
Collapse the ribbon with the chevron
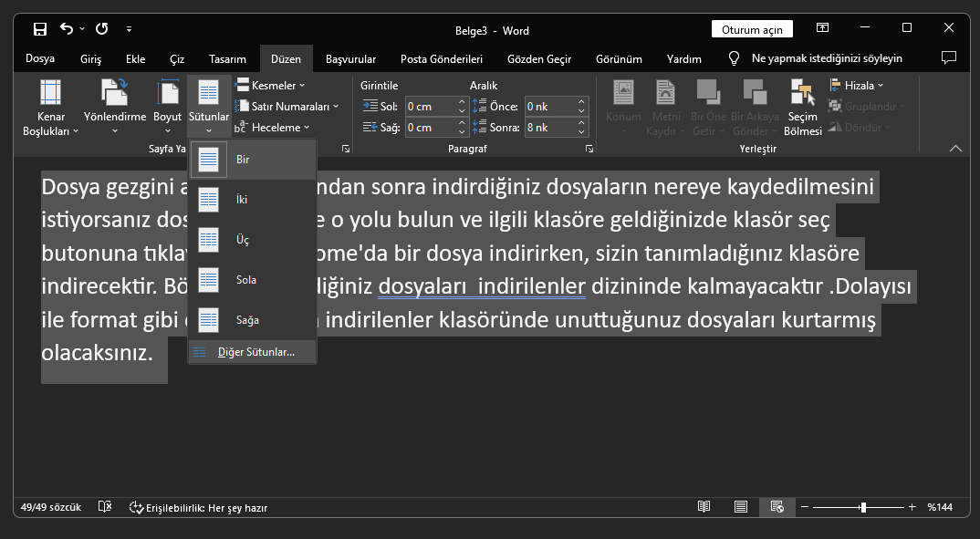click(955, 148)
